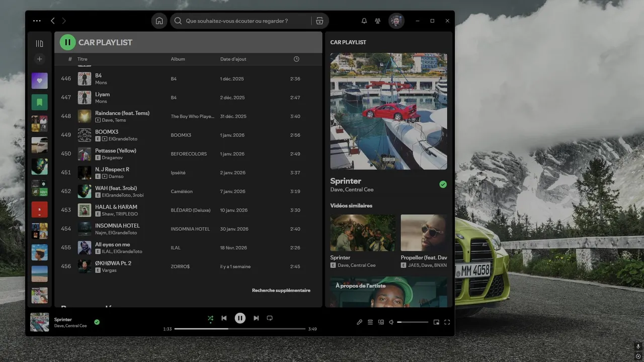This screenshot has height=362, width=644.
Task: Open the user profile avatar menu
Action: click(396, 21)
